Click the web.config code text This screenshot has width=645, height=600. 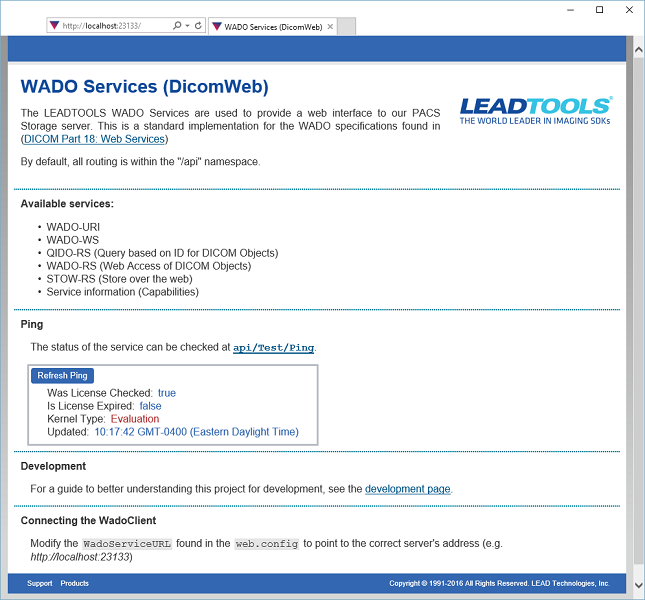click(267, 544)
